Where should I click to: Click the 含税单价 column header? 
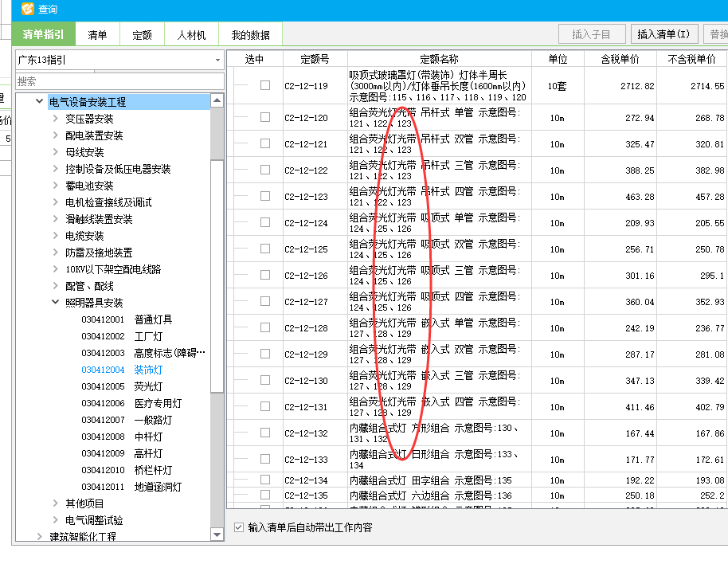620,59
